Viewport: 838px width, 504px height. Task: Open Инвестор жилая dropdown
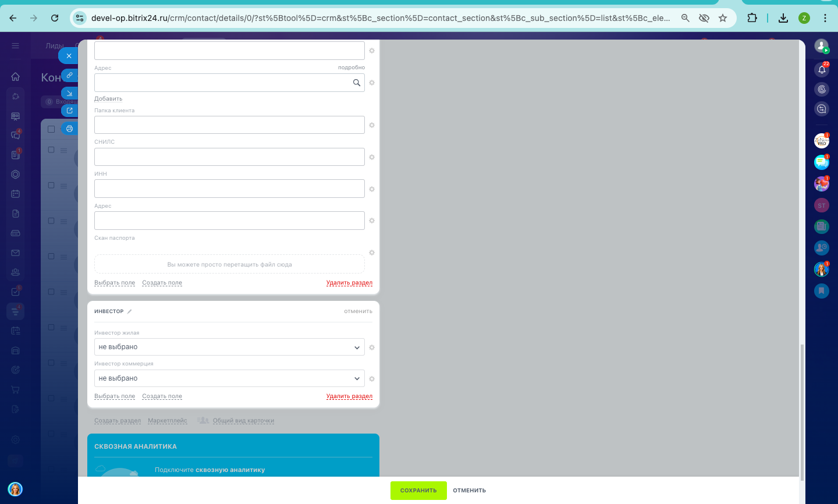click(x=229, y=347)
